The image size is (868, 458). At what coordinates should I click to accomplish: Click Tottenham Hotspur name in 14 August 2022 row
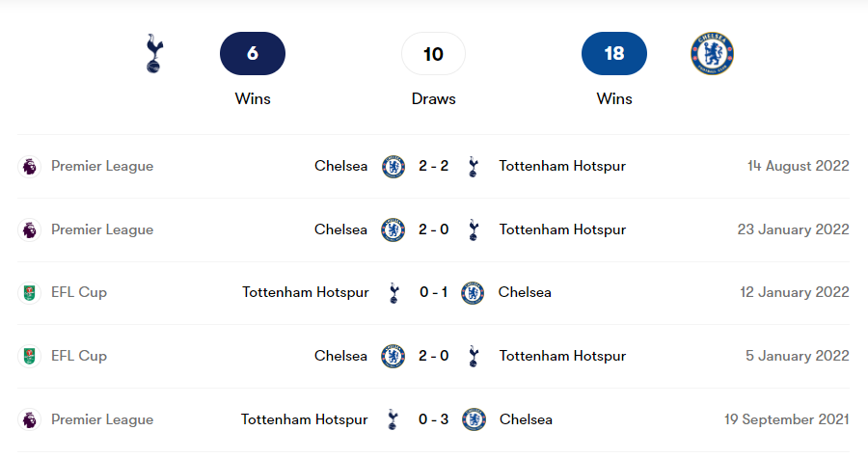[x=562, y=166]
